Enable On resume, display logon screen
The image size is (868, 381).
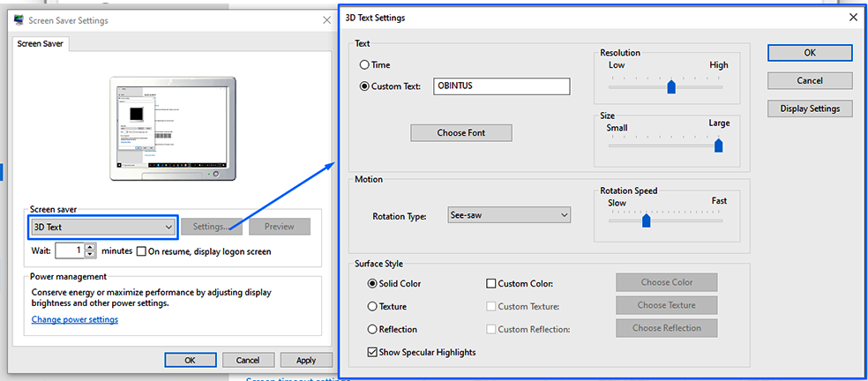tap(141, 251)
